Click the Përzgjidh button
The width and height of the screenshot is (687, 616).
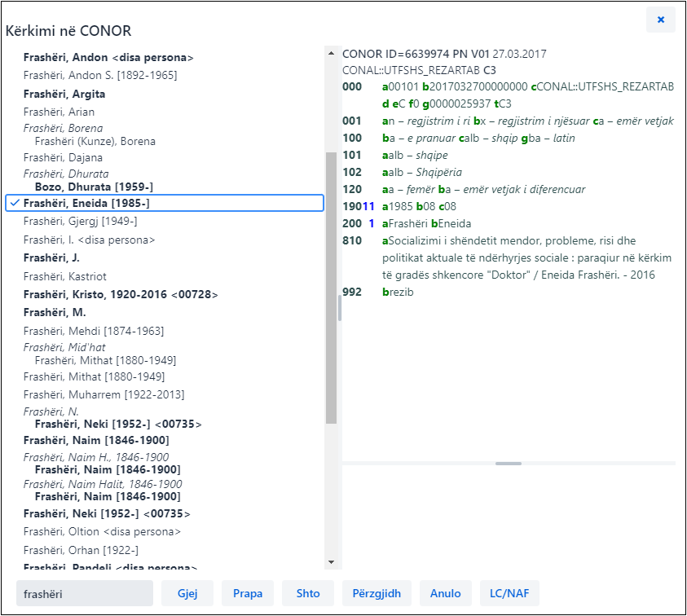(x=377, y=593)
